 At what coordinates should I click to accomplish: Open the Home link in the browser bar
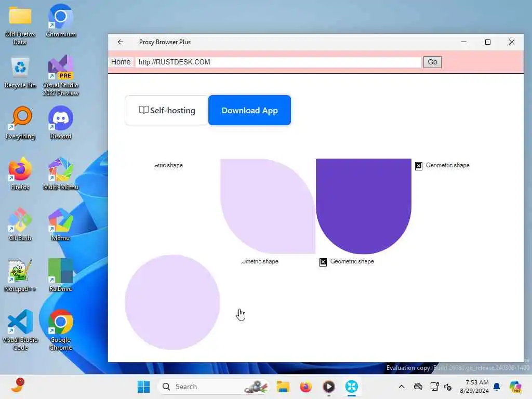(121, 62)
